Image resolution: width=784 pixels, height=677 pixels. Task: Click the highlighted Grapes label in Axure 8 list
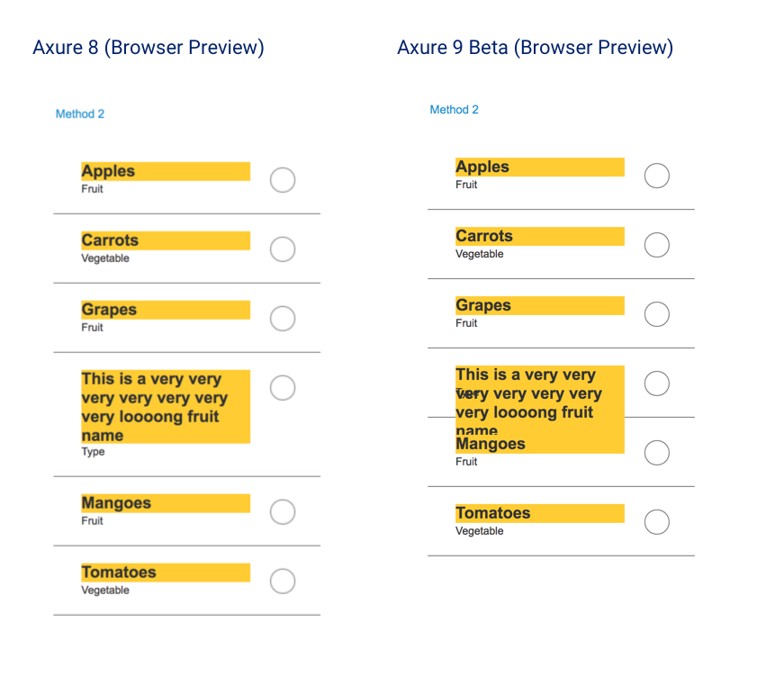[165, 310]
